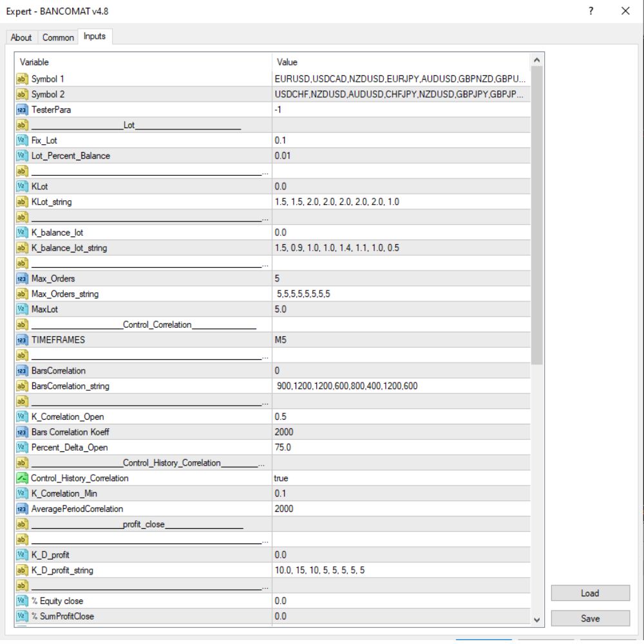Select the K_Correlation_Min variable name
Image resolution: width=644 pixels, height=644 pixels.
click(64, 493)
